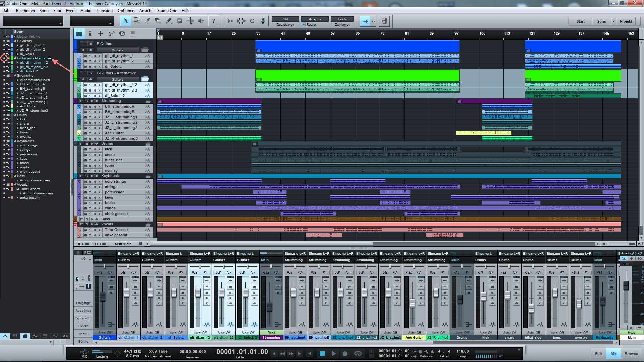
Task: Show automation envelope icon in track header
Action: click(x=111, y=34)
